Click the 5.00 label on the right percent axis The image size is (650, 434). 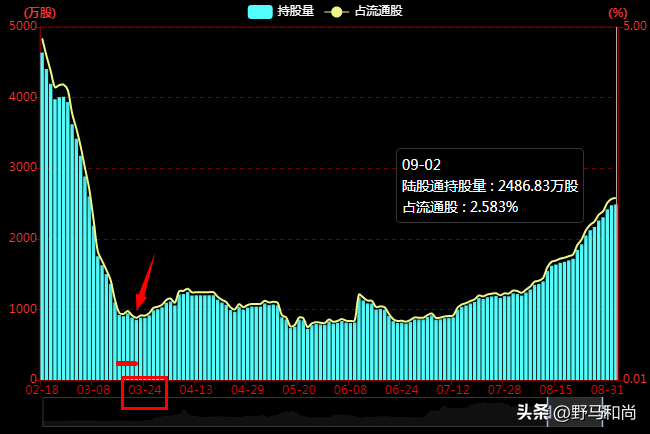coord(635,26)
